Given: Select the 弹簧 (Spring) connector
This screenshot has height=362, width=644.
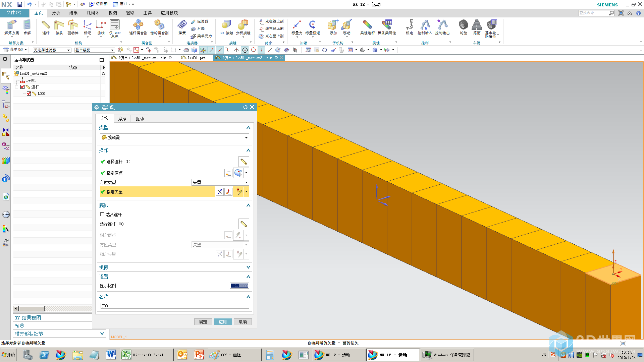Looking at the screenshot, I should point(182,27).
